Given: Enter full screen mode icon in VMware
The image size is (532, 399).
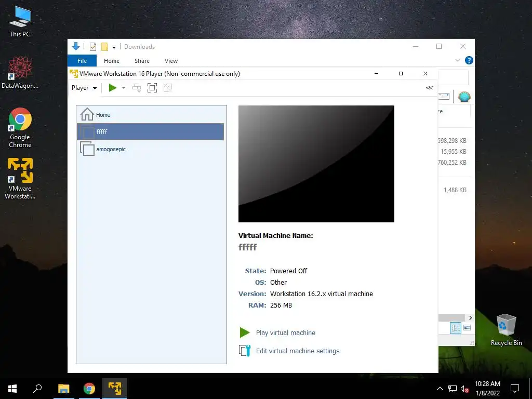Looking at the screenshot, I should [x=152, y=88].
